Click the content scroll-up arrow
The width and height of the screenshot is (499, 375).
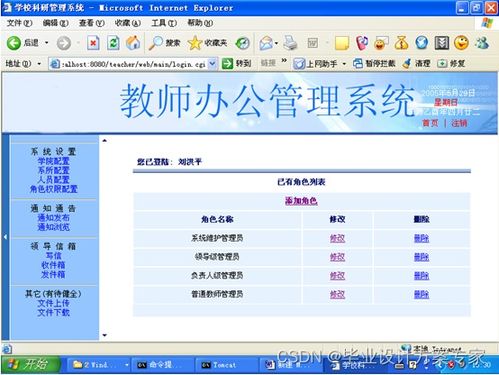pyautogui.click(x=105, y=141)
